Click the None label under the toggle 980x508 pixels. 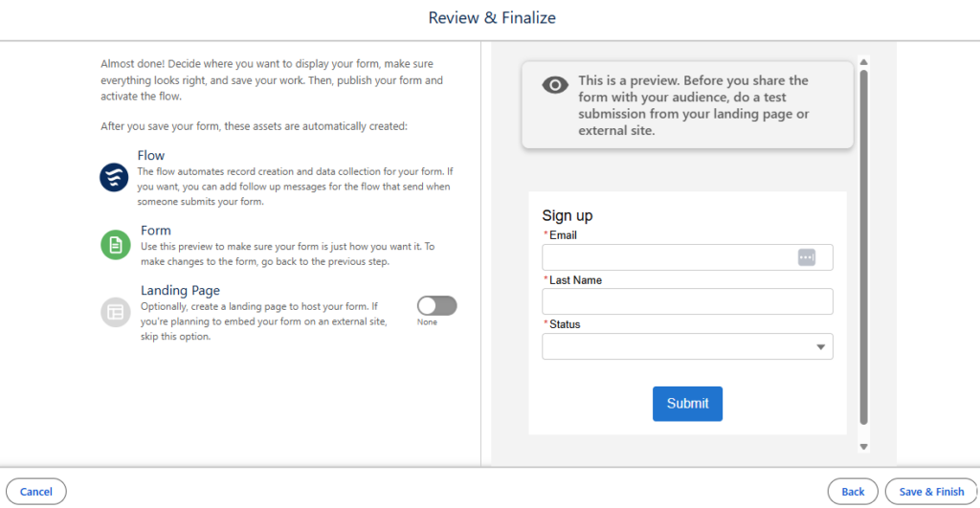427,322
